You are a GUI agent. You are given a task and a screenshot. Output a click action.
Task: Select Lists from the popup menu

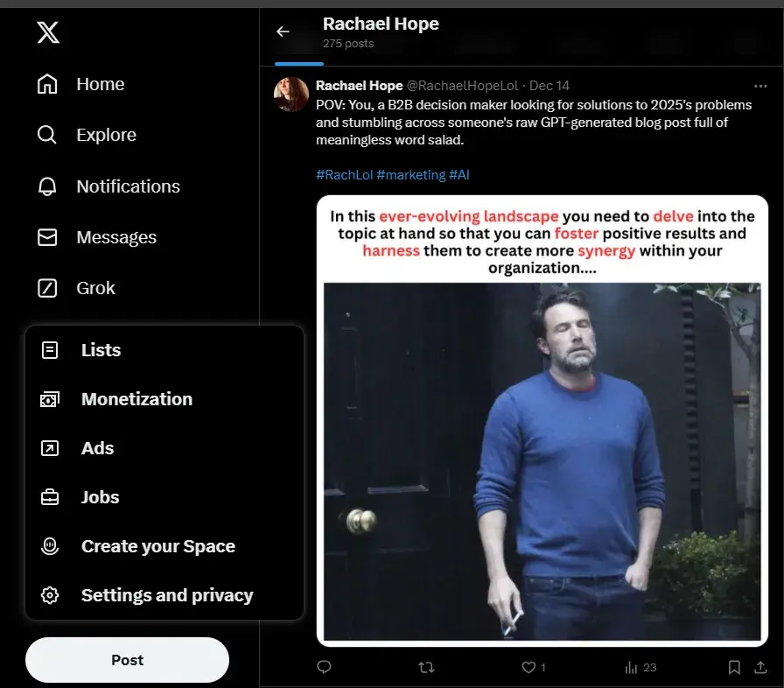coord(101,350)
